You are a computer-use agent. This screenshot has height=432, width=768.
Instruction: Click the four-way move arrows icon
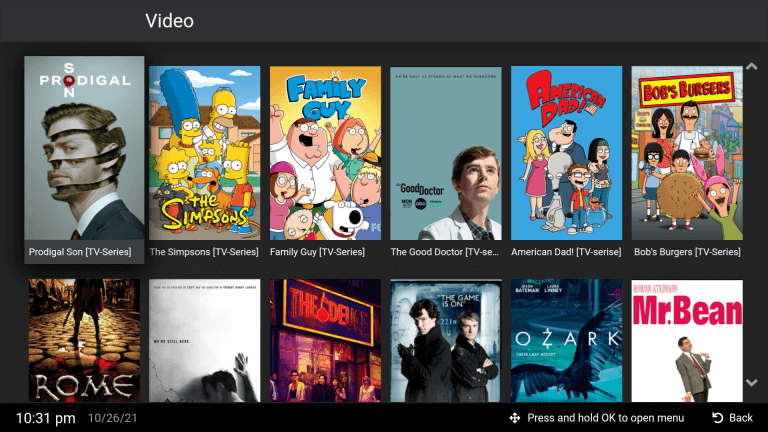(x=515, y=417)
